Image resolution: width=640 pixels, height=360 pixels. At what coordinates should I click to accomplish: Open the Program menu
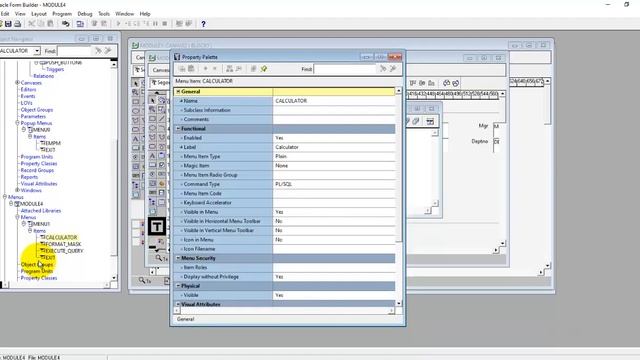coord(62,13)
